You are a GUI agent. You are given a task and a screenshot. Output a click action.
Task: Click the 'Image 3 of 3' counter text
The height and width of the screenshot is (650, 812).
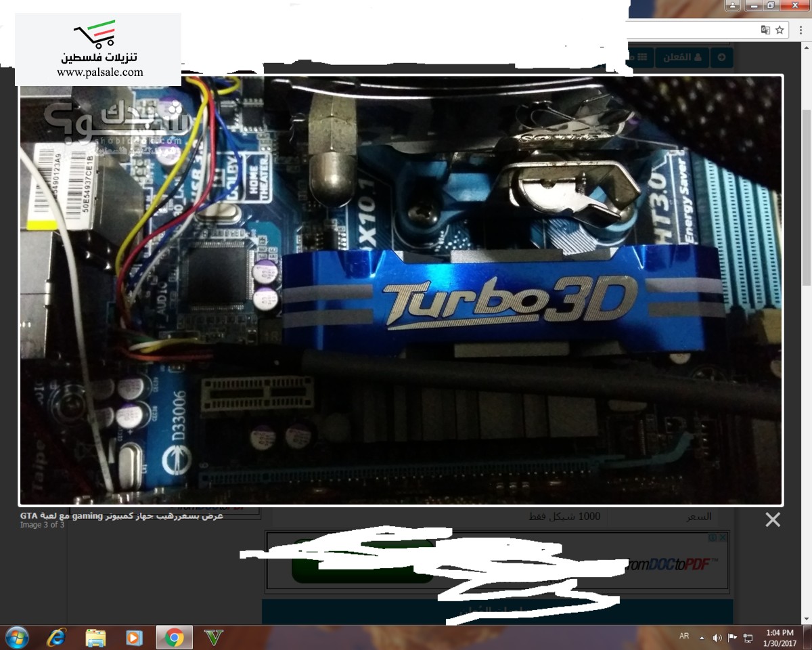[x=42, y=525]
